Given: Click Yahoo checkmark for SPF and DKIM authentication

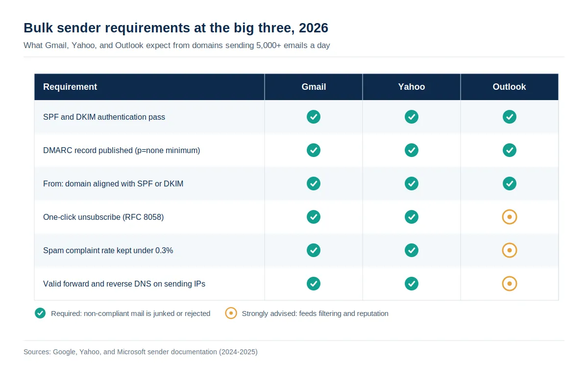Looking at the screenshot, I should pos(412,117).
